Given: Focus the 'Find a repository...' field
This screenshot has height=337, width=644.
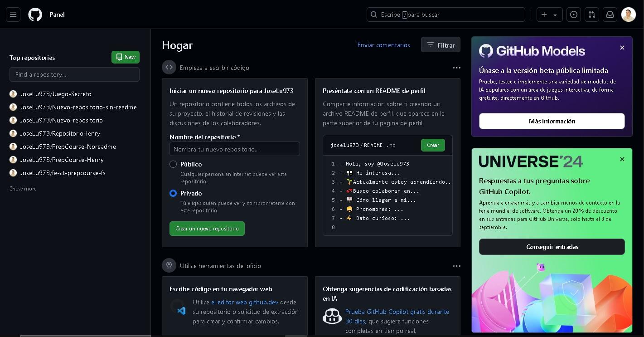Looking at the screenshot, I should [74, 74].
